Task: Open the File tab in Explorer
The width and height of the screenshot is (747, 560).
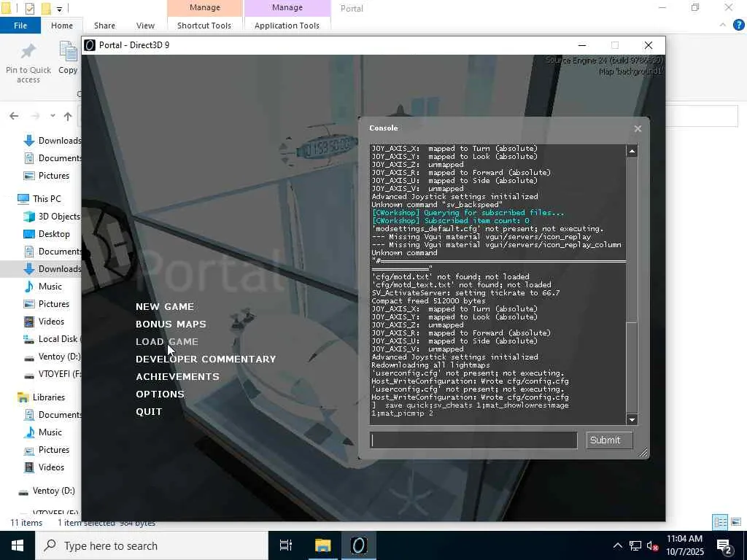Action: point(20,26)
